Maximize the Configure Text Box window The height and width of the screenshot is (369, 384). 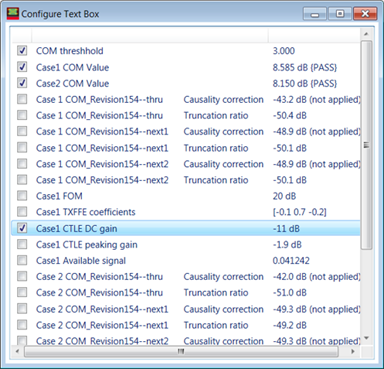[340, 14]
